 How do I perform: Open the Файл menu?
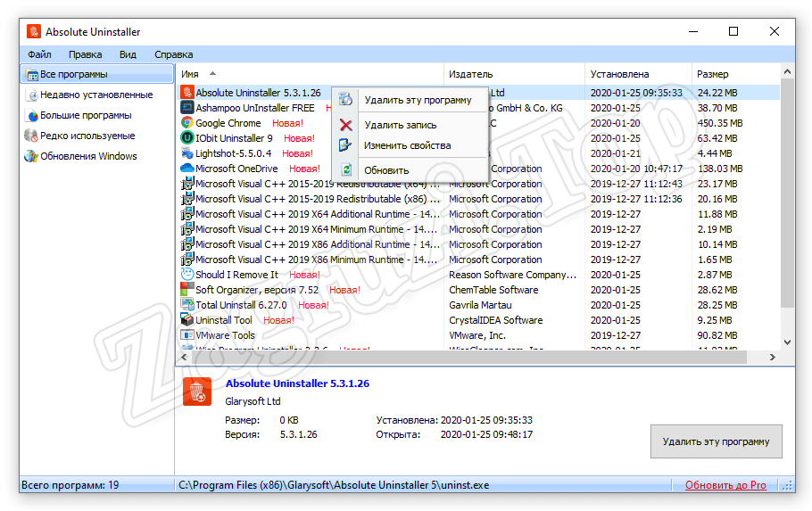click(39, 54)
